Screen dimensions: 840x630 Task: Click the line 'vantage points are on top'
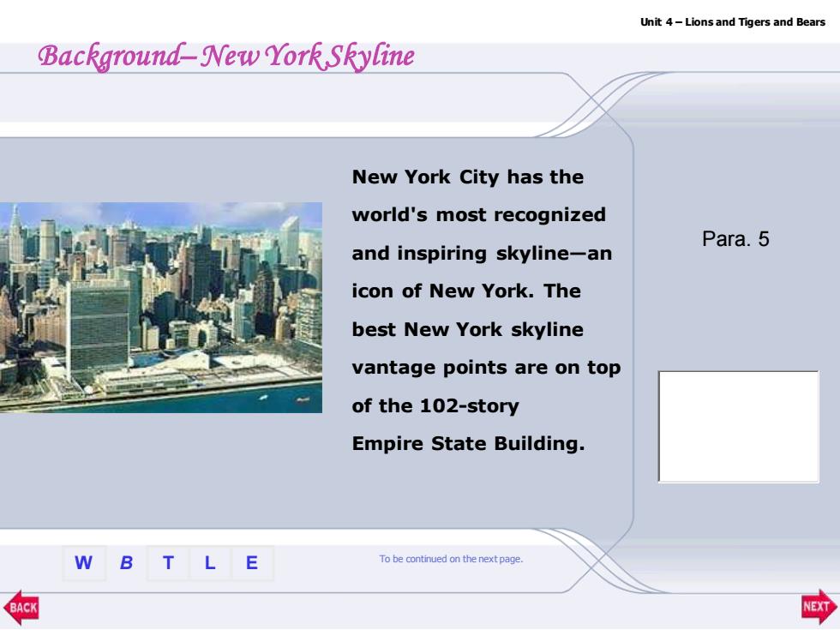[487, 368]
